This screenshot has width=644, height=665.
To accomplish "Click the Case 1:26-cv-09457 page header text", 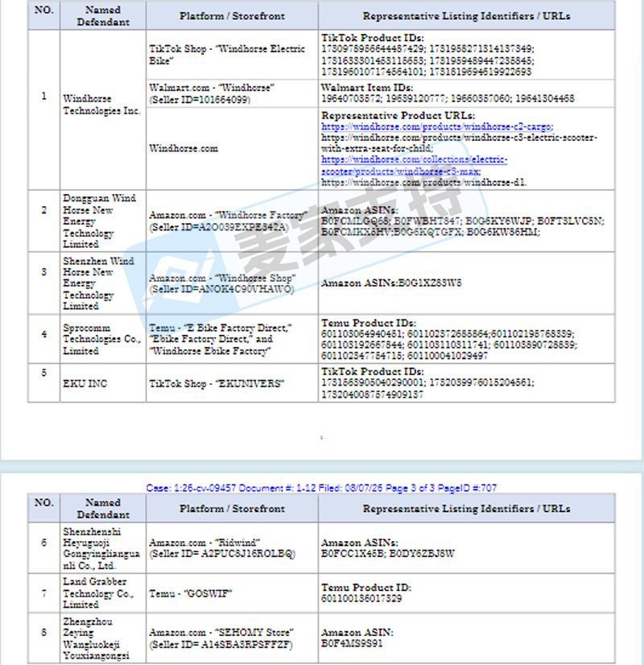I will (x=321, y=488).
